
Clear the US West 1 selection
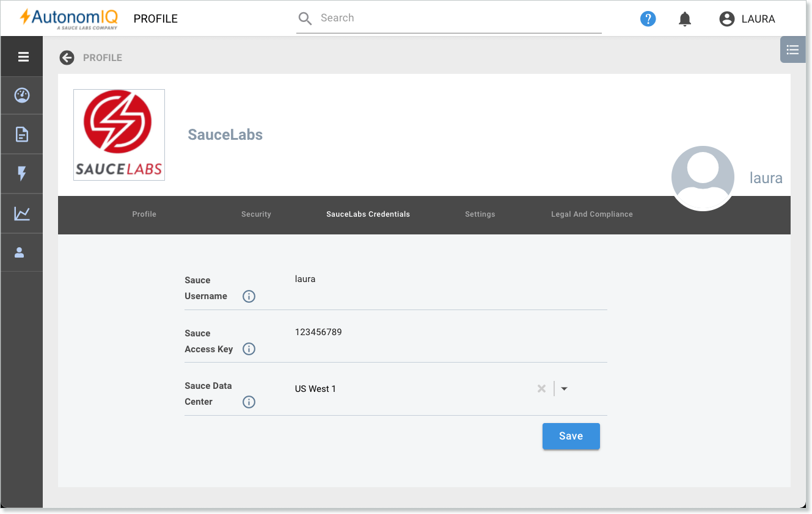pos(541,389)
